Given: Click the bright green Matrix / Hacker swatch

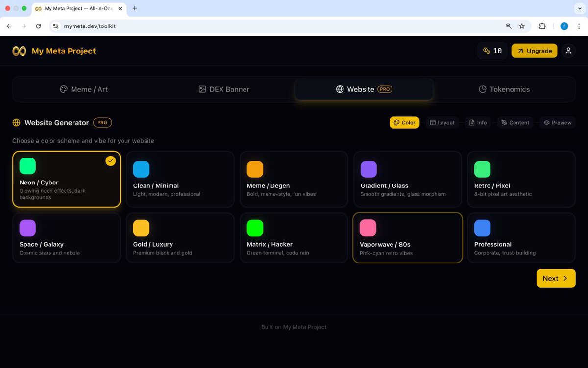Looking at the screenshot, I should [255, 228].
